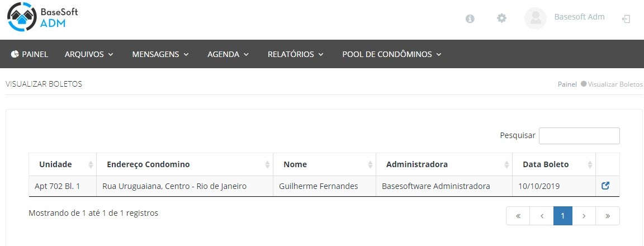Open POOL DE CONDÔMINOS menu
Image resolution: width=644 pixels, height=246 pixels.
(x=392, y=54)
